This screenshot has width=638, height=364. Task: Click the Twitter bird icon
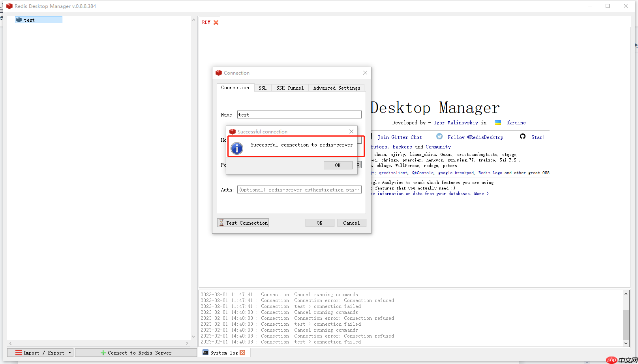click(x=439, y=137)
